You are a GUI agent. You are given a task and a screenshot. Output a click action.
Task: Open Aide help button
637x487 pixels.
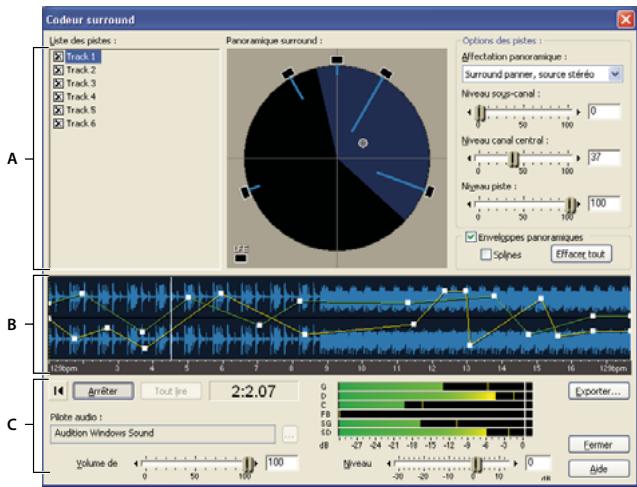click(598, 469)
